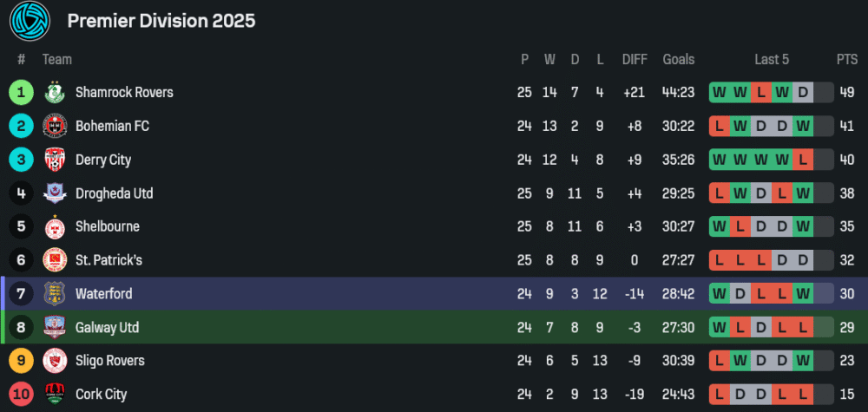Open the Premier Division 2025 title
The height and width of the screenshot is (412, 868).
click(x=161, y=21)
